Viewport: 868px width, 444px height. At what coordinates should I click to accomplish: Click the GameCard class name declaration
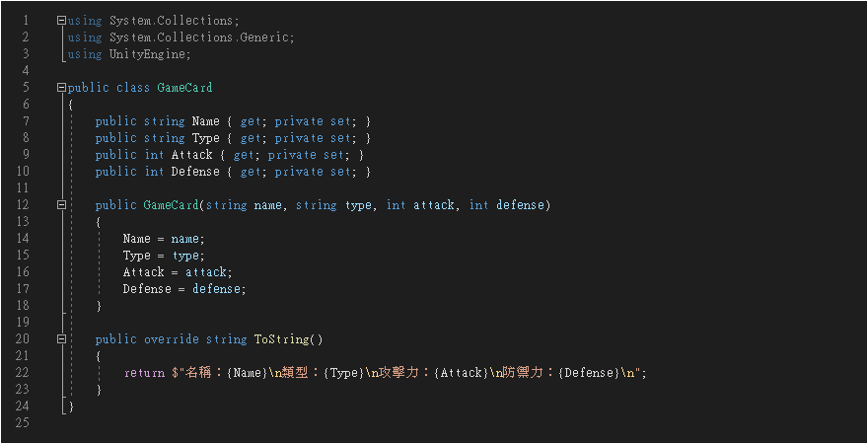[x=184, y=88]
